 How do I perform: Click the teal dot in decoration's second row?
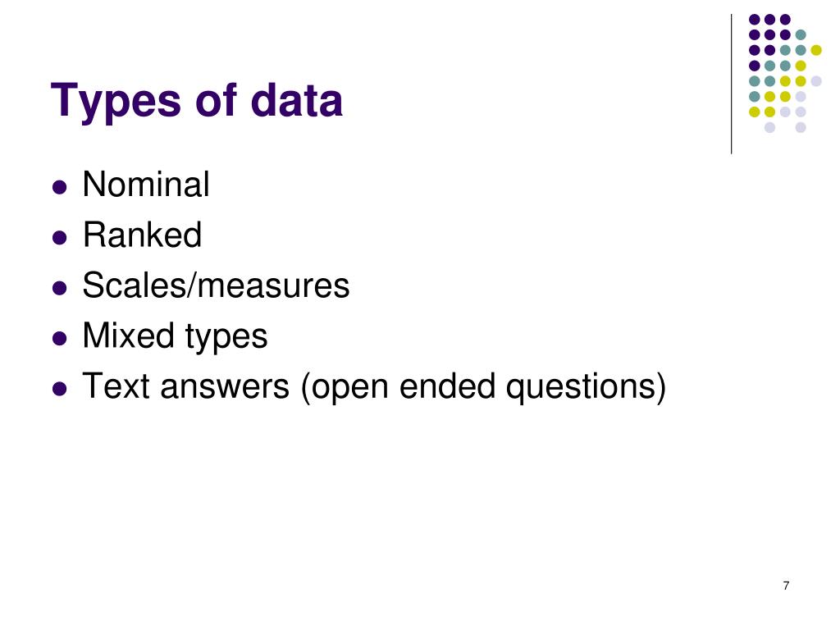pyautogui.click(x=801, y=34)
